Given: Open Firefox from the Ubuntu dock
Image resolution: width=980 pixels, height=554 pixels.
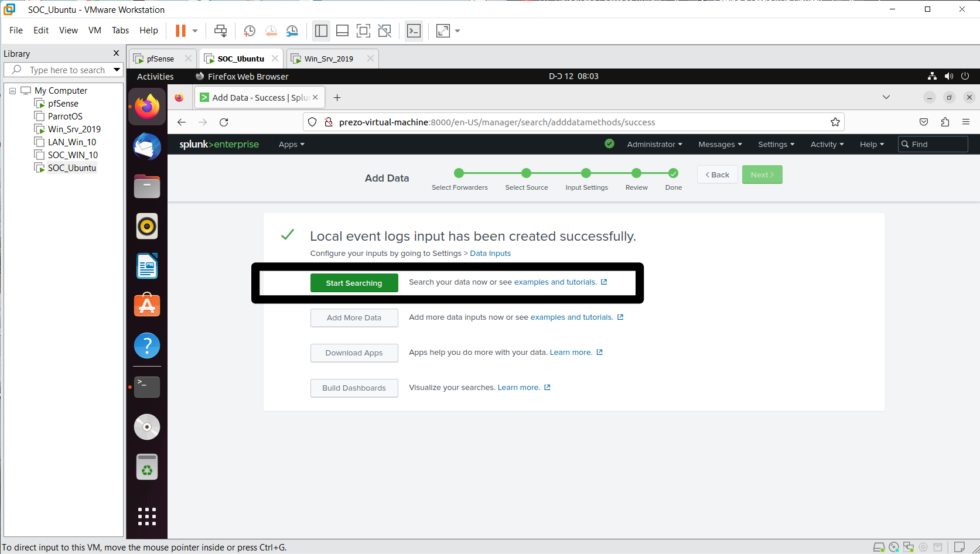Looking at the screenshot, I should click(147, 107).
